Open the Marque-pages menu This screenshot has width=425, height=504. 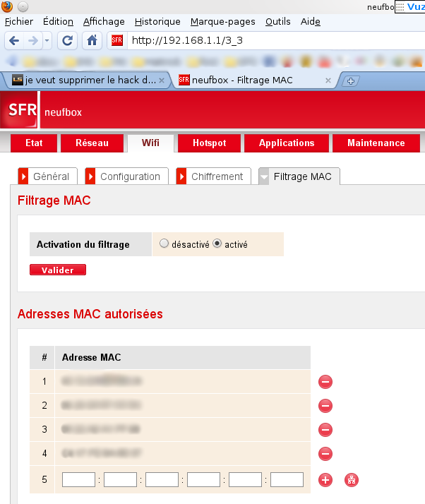pos(223,22)
